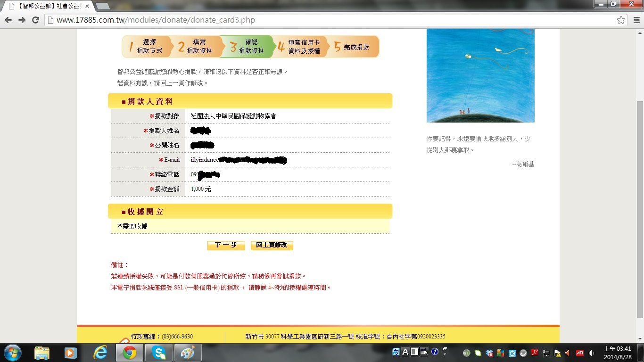Click the grey swirl tray icon
The image size is (644, 362).
pyautogui.click(x=523, y=353)
